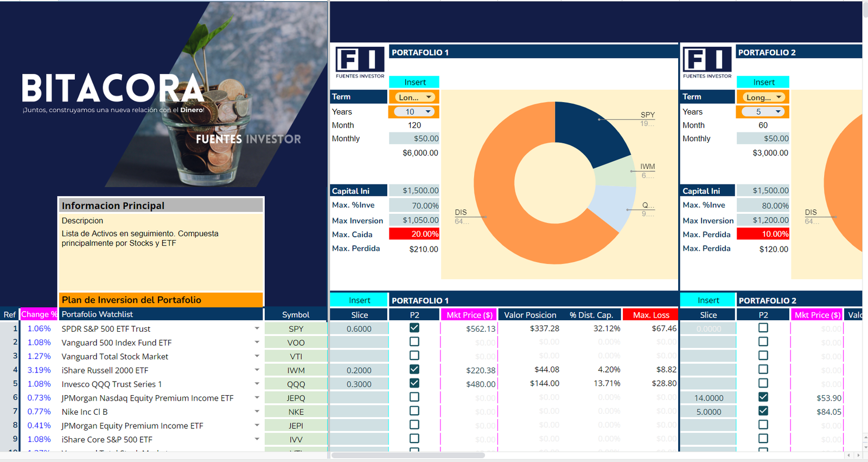Check Portafolio 2 checkbox for JEPI row
This screenshot has height=462, width=868.
pyautogui.click(x=763, y=425)
